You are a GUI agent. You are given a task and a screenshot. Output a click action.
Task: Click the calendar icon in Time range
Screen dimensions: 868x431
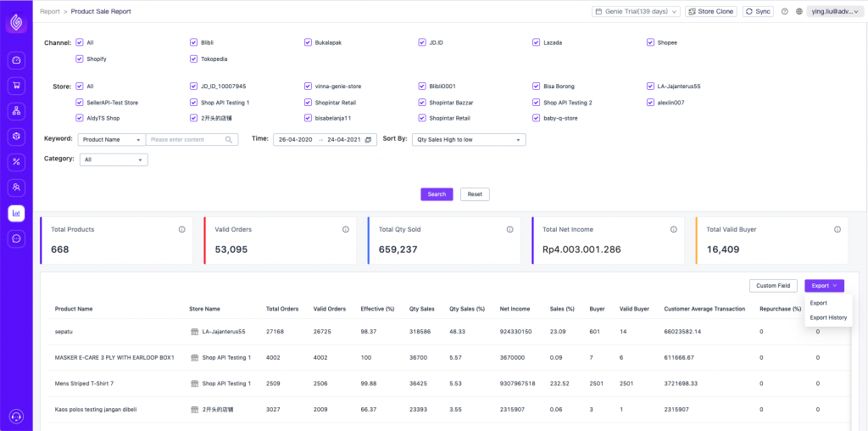(x=368, y=140)
